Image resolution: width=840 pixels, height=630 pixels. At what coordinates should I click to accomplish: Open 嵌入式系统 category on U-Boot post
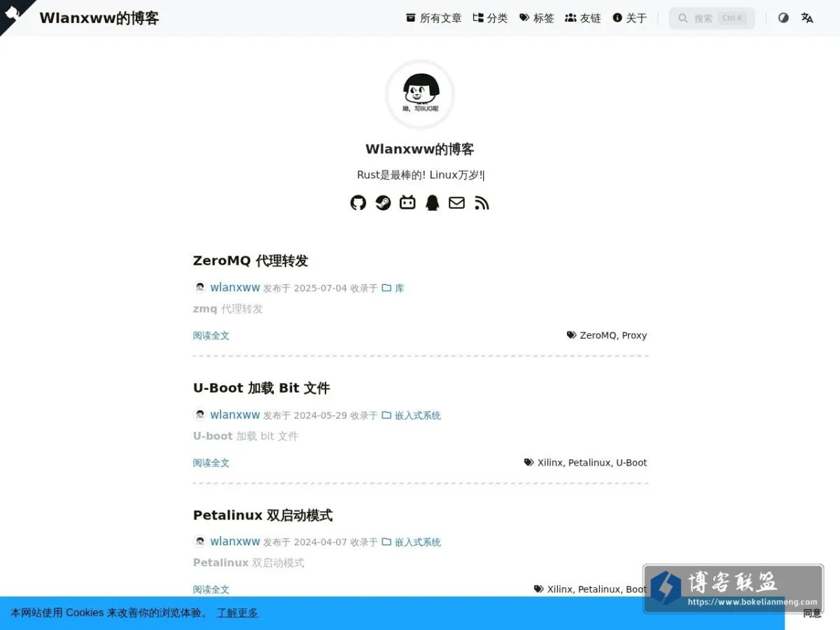pyautogui.click(x=411, y=415)
